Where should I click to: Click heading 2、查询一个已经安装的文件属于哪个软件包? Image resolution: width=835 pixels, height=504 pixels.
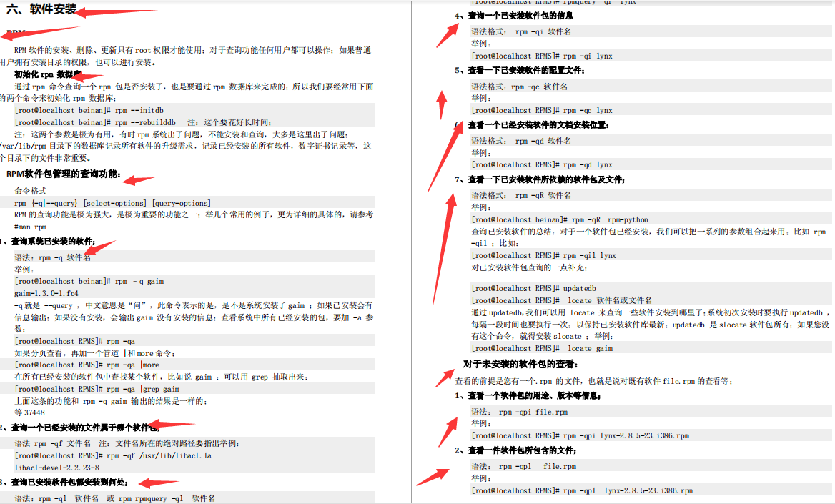[x=80, y=428]
